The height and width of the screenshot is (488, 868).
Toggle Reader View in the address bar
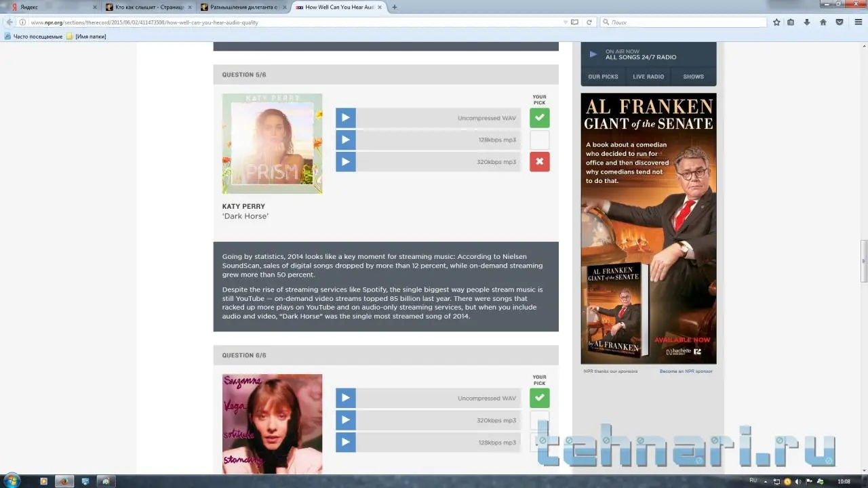pyautogui.click(x=574, y=22)
